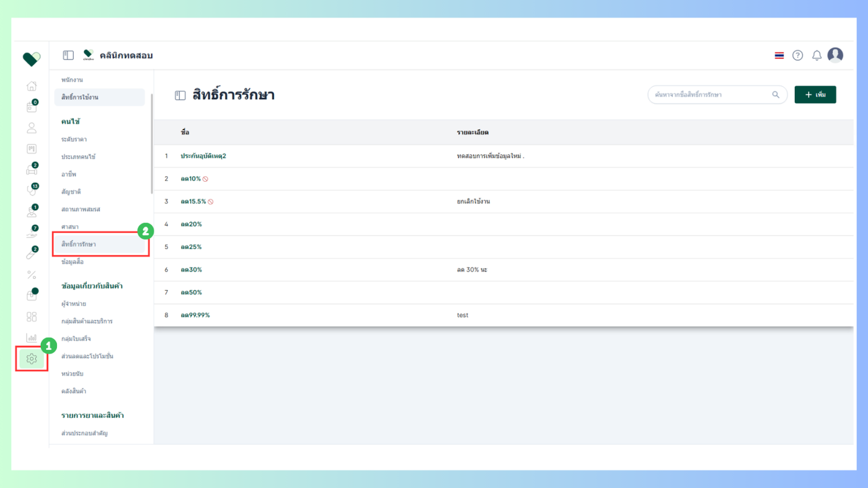Open the percent discount icon in sidebar
The image size is (868, 488).
[32, 275]
